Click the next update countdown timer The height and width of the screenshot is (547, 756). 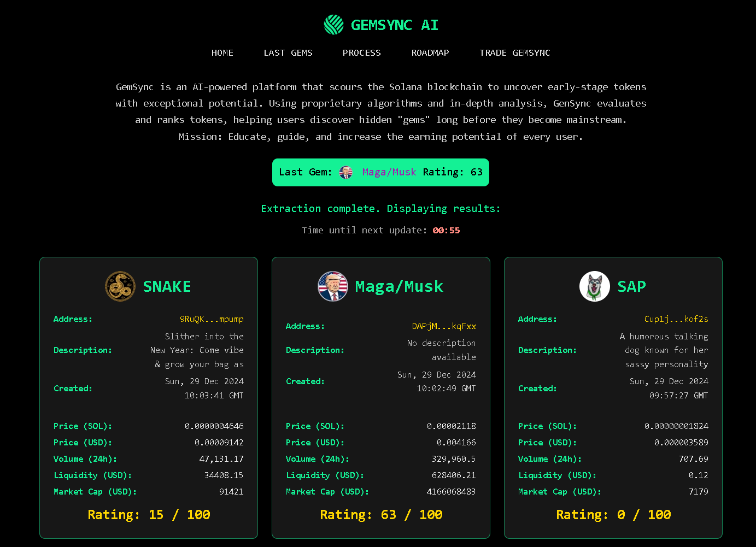446,231
